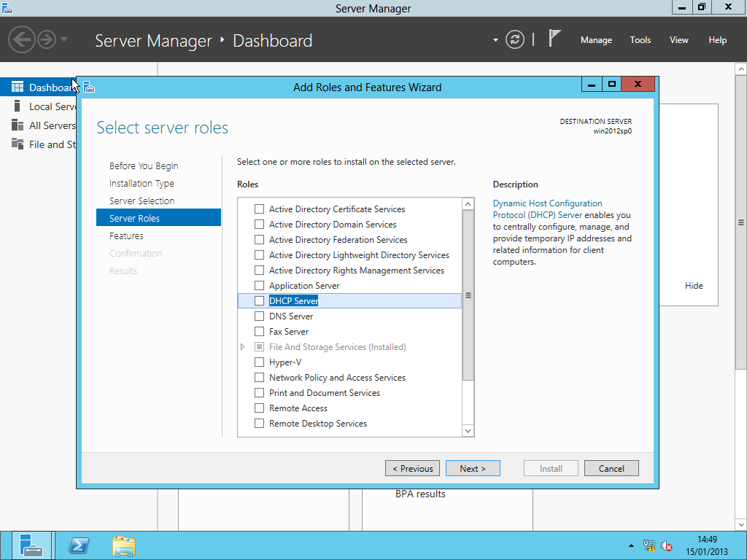Open navigation history dropdown arrow
Image resolution: width=747 pixels, height=560 pixels.
click(x=64, y=39)
